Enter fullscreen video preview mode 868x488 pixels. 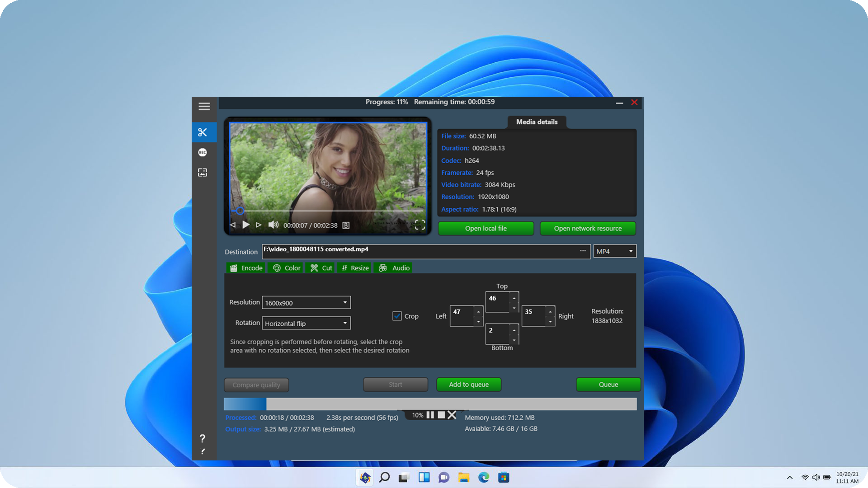pyautogui.click(x=420, y=225)
